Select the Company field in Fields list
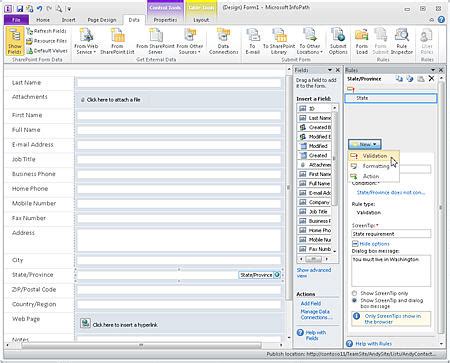 [314, 202]
